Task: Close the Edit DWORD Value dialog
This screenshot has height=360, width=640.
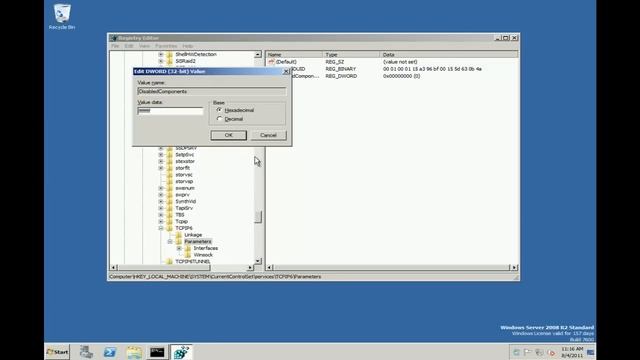Action: click(x=286, y=71)
